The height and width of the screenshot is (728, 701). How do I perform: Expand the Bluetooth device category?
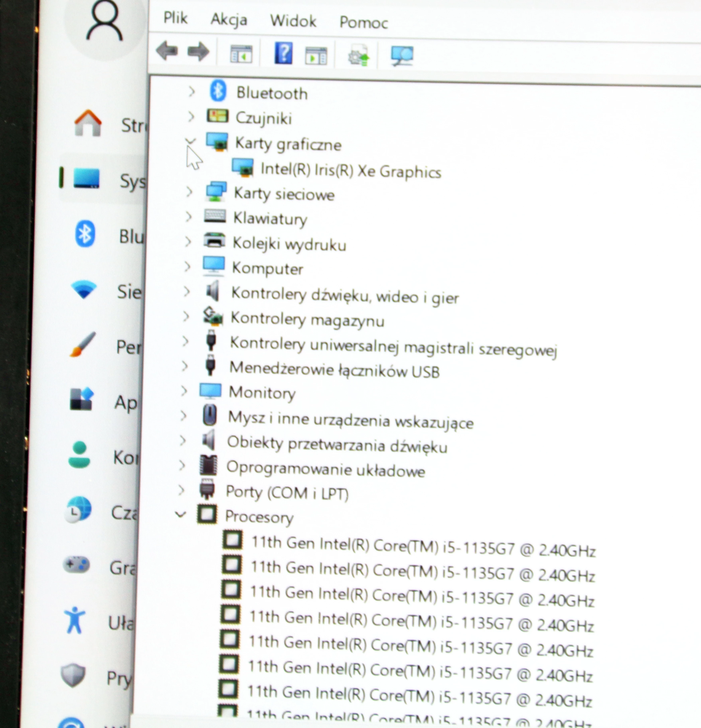click(192, 91)
